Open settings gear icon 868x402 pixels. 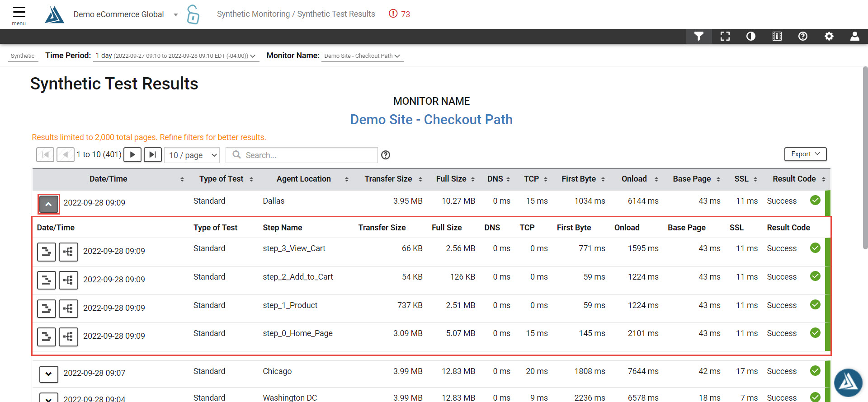(x=829, y=36)
